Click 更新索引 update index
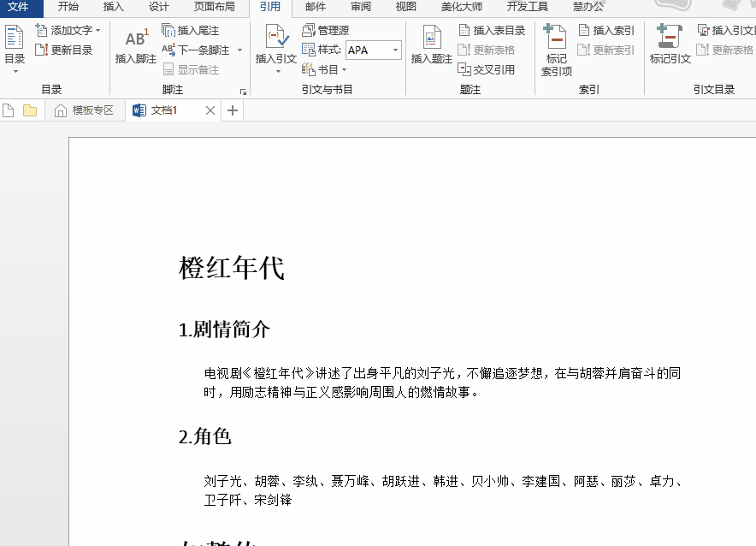Image resolution: width=756 pixels, height=546 pixels. 606,50
